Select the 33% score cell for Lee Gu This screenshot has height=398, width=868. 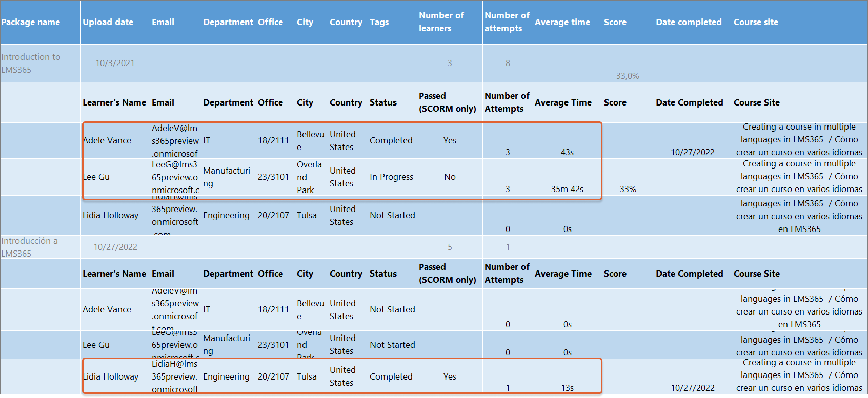point(628,189)
